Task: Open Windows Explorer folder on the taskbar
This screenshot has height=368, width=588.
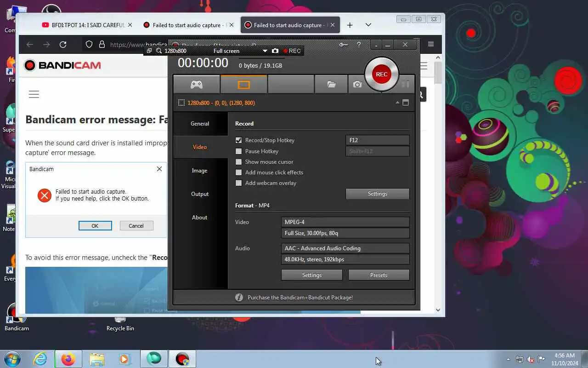Action: pos(97,359)
